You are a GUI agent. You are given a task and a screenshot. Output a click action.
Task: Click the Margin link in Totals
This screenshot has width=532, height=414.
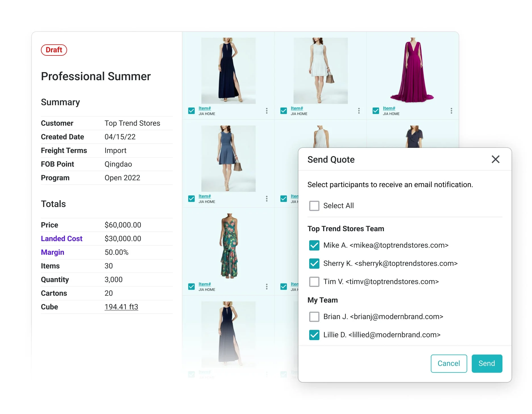click(53, 252)
